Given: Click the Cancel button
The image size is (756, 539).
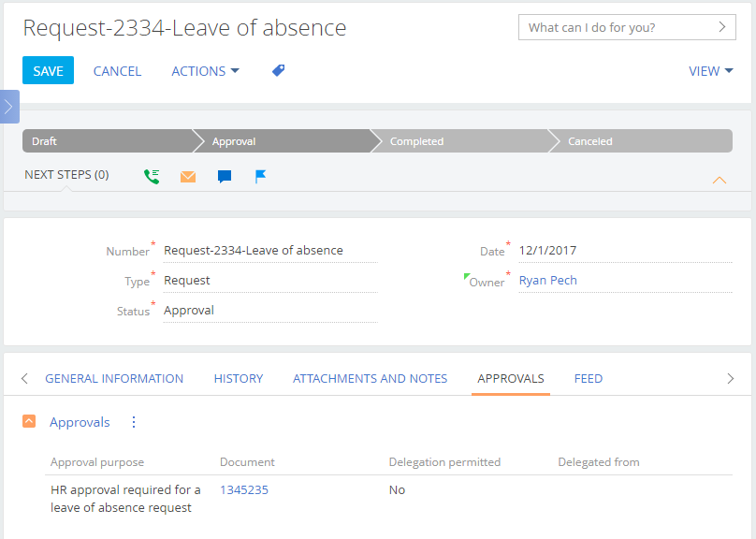Looking at the screenshot, I should pyautogui.click(x=117, y=71).
